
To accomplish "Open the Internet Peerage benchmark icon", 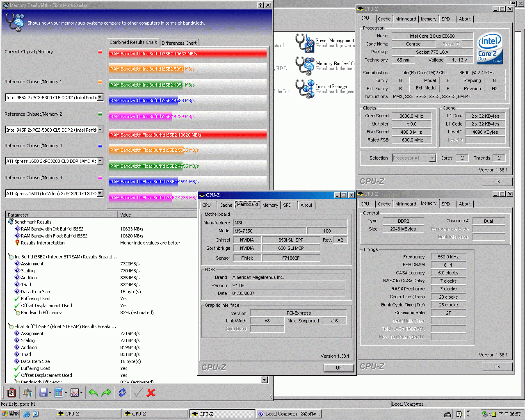I will [x=305, y=89].
